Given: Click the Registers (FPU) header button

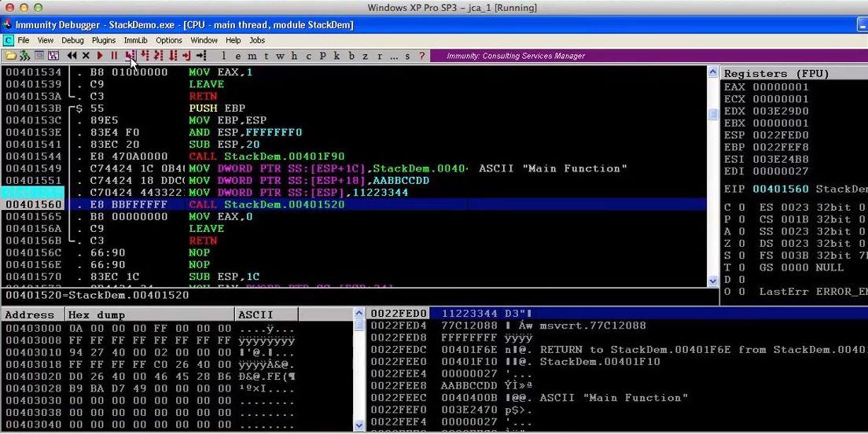Looking at the screenshot, I should pyautogui.click(x=794, y=74).
